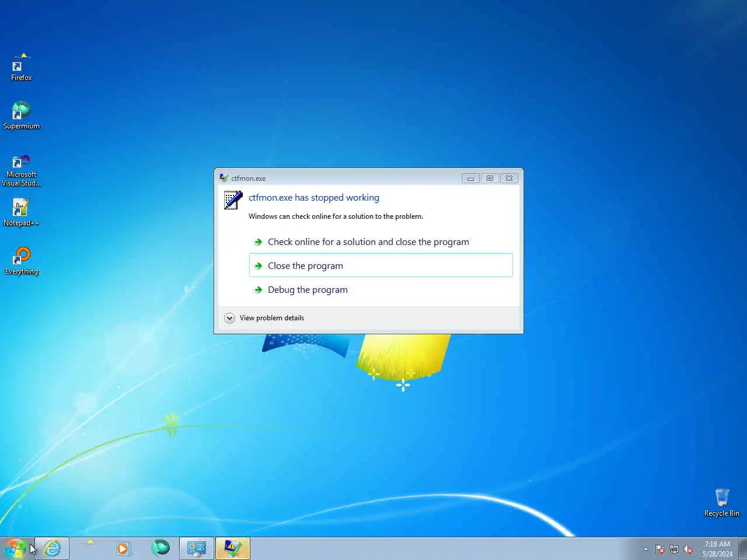Click the ctfmon.exe title bar system icon
This screenshot has height=560, width=747.
click(224, 178)
